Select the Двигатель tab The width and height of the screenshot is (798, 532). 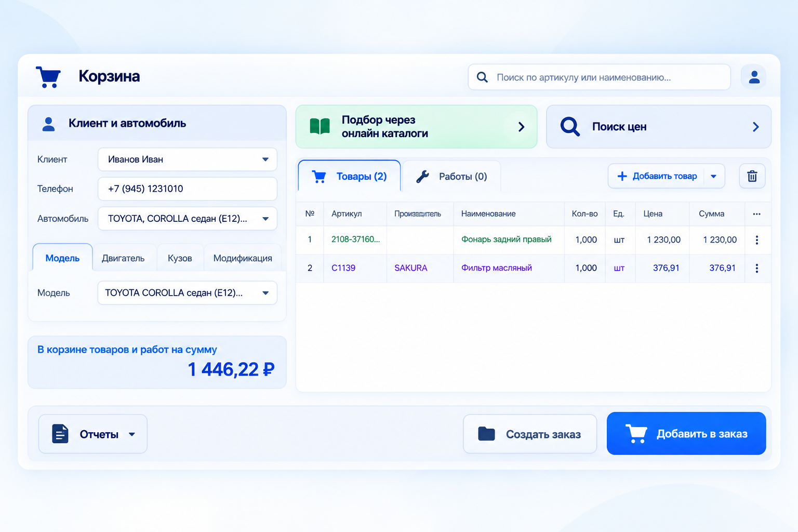123,258
